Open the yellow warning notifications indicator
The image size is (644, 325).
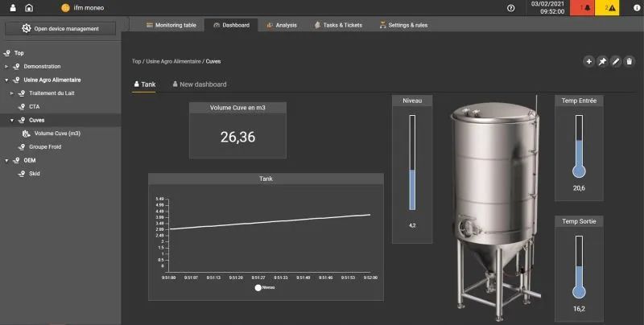pos(609,8)
